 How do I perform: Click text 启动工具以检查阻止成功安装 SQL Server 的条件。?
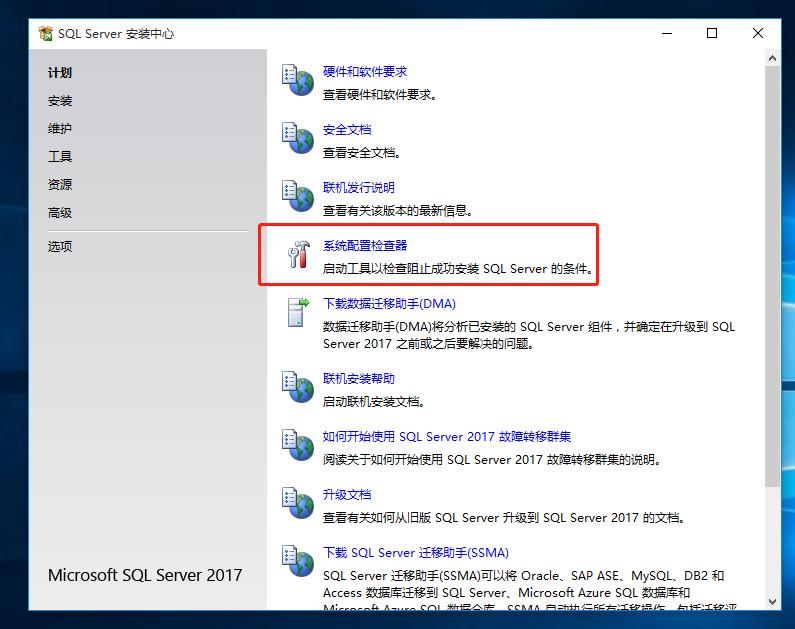click(458, 269)
